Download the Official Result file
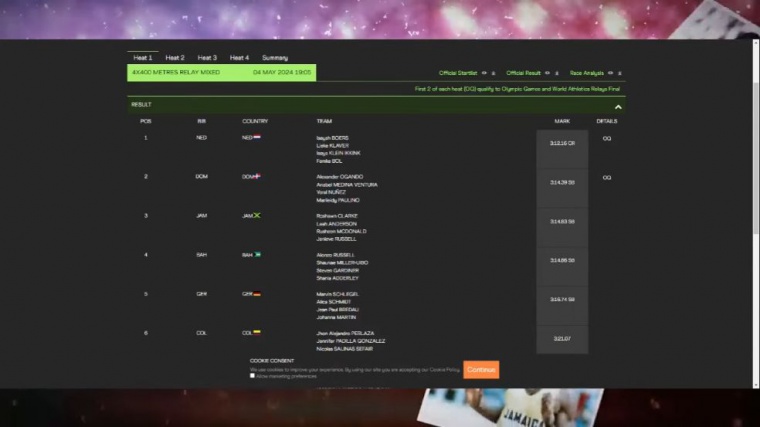The width and height of the screenshot is (760, 427). [x=559, y=73]
